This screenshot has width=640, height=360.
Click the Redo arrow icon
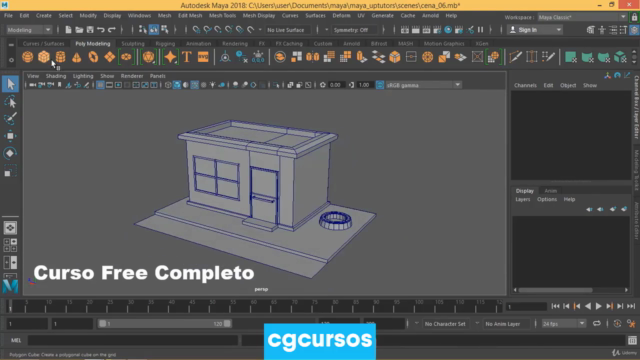tap(111, 30)
